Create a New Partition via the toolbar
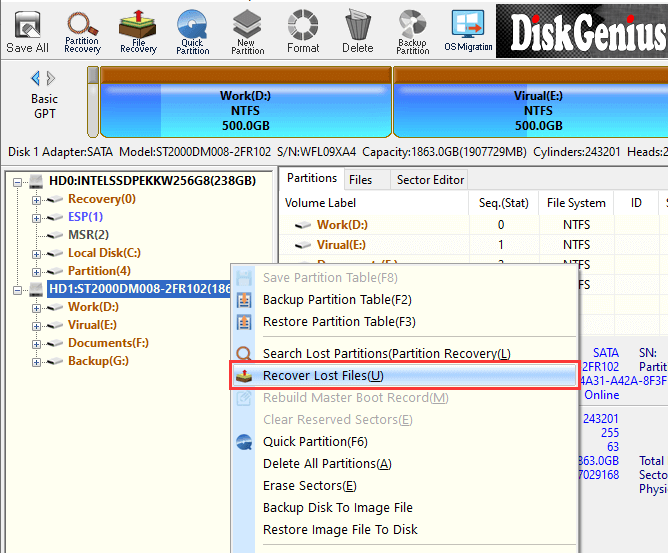 click(247, 31)
